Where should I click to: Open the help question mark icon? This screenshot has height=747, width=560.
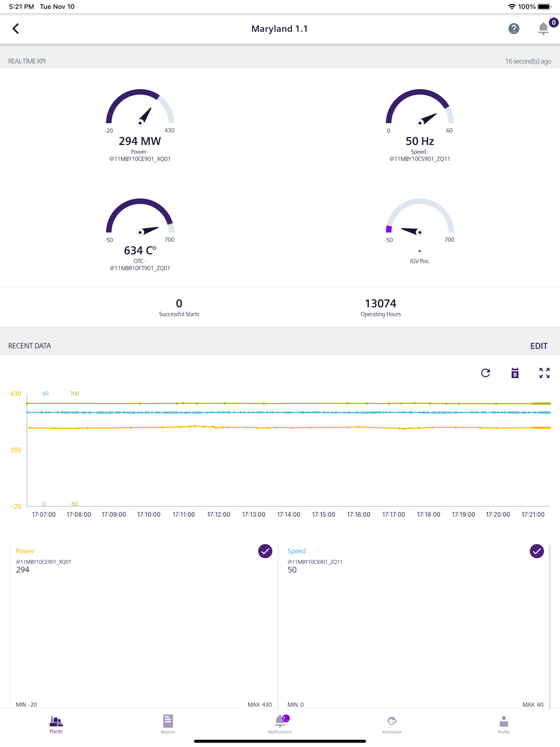point(514,29)
